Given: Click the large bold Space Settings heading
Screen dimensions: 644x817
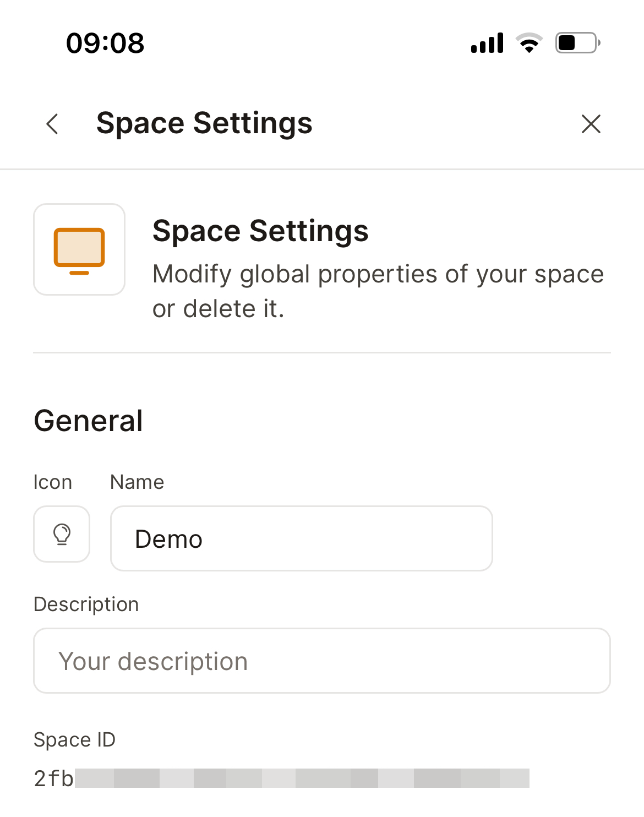Looking at the screenshot, I should point(260,231).
